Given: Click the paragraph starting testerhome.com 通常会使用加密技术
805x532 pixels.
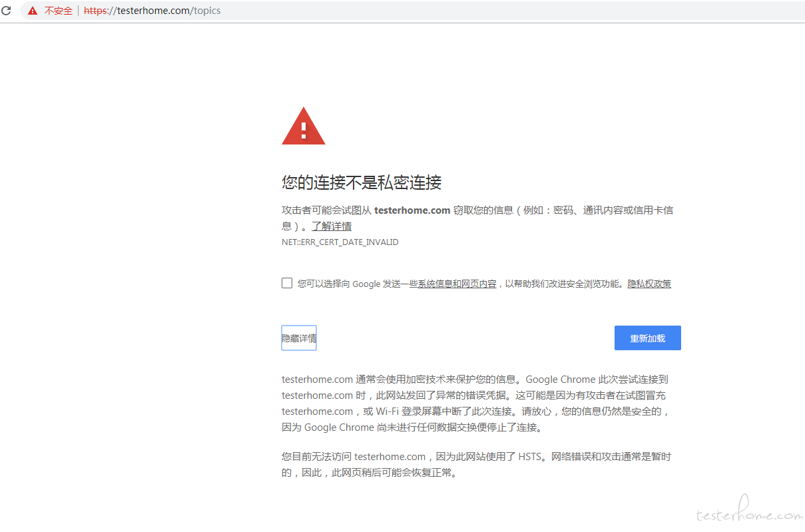Looking at the screenshot, I should (x=475, y=403).
